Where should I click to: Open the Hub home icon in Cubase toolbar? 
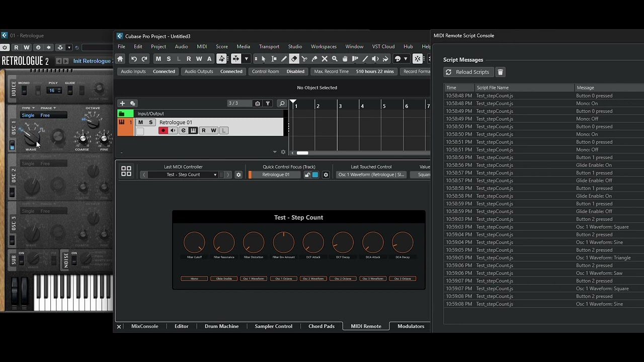pyautogui.click(x=120, y=59)
